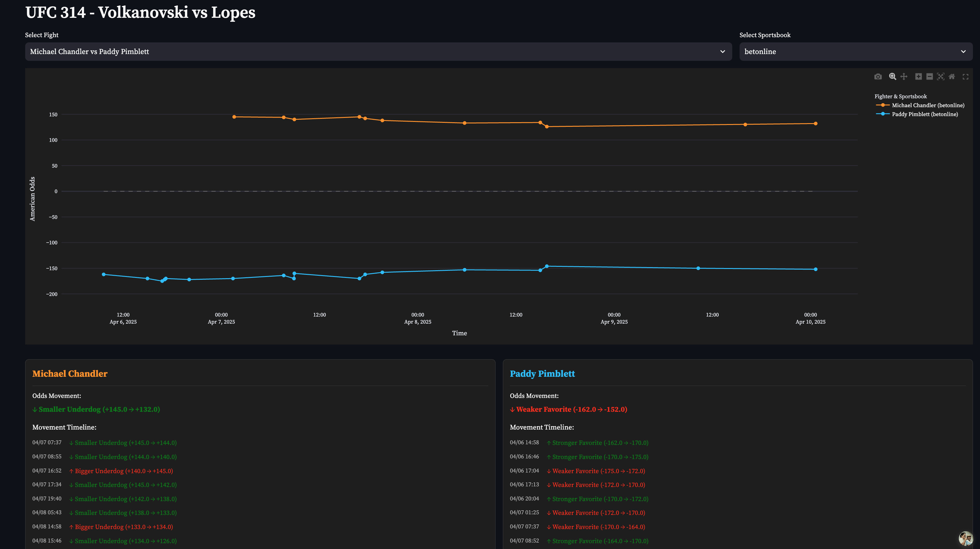Zoom out on the odds chart

click(x=929, y=76)
